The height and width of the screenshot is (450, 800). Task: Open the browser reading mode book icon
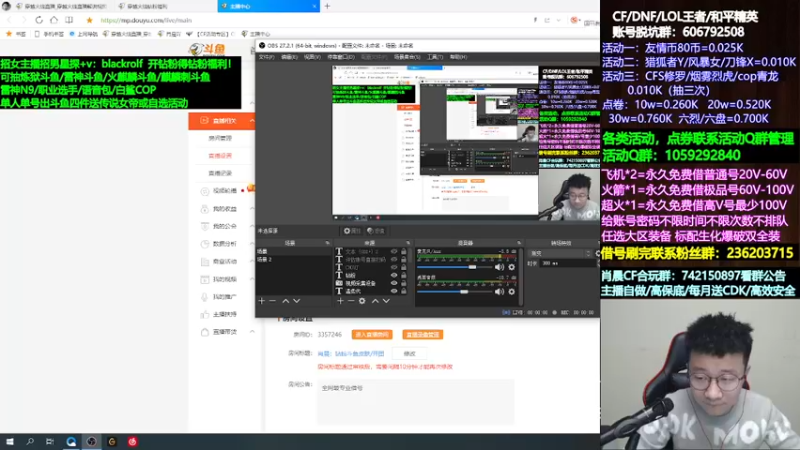[x=69, y=20]
